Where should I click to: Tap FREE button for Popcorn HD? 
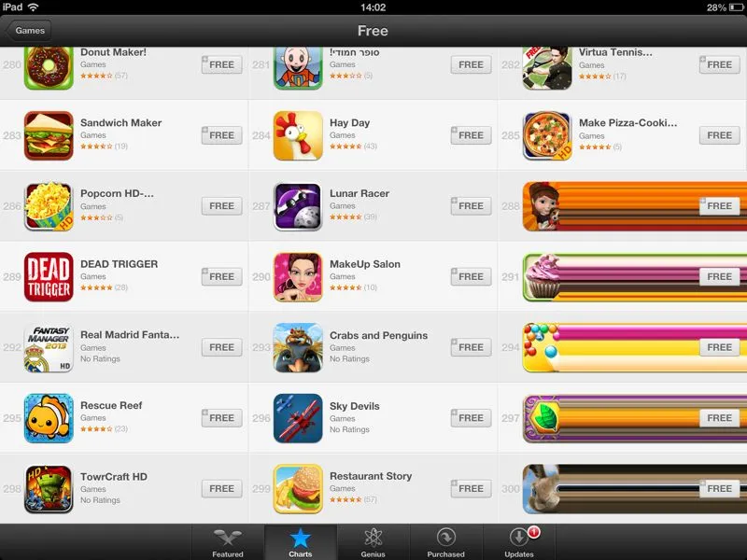tap(221, 206)
